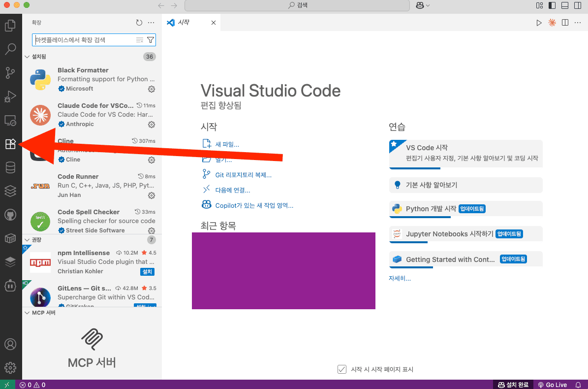588x389 pixels.
Task: Close the '시작' tab
Action: click(x=214, y=23)
